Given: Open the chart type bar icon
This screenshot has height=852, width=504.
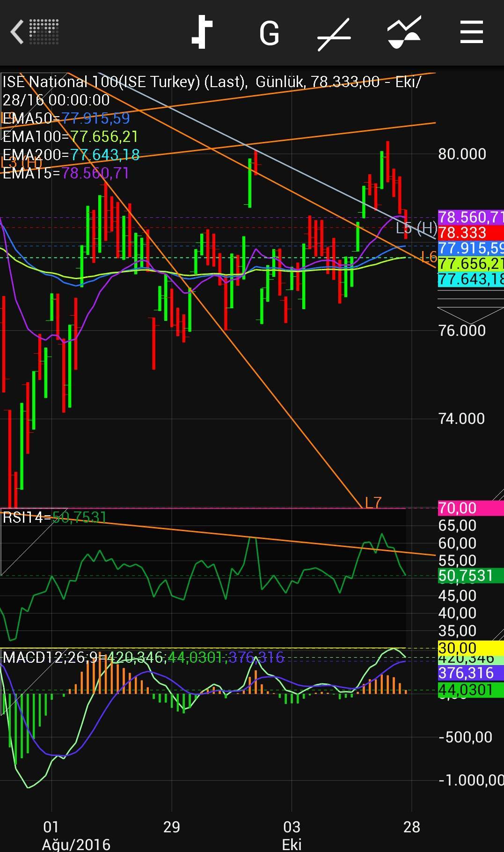Looking at the screenshot, I should tap(202, 32).
